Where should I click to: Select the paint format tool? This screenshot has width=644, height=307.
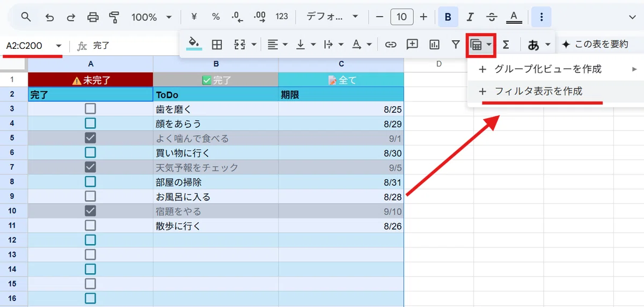114,17
